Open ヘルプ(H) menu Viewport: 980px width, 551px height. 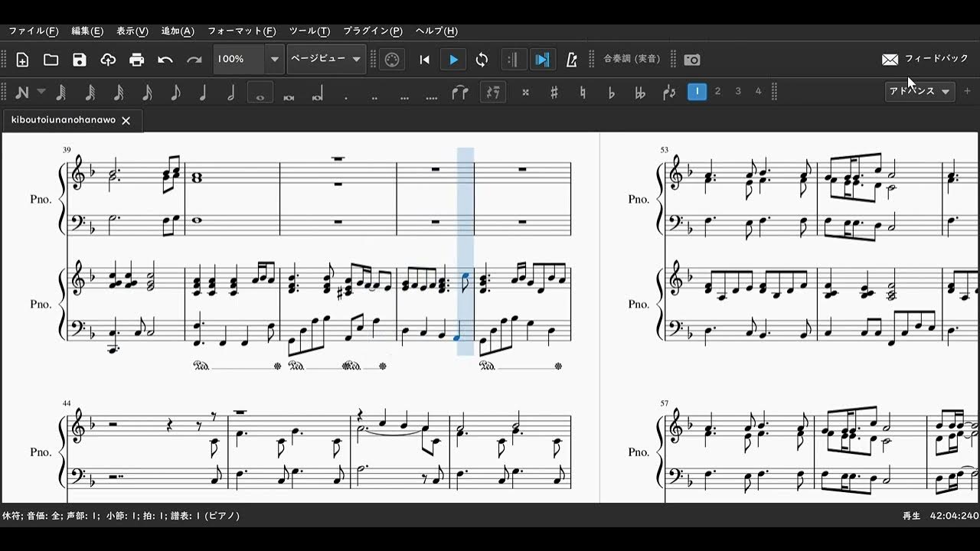[436, 31]
